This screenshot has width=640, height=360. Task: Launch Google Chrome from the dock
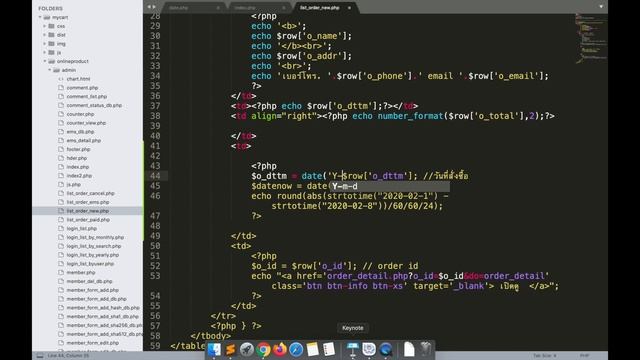(263, 350)
